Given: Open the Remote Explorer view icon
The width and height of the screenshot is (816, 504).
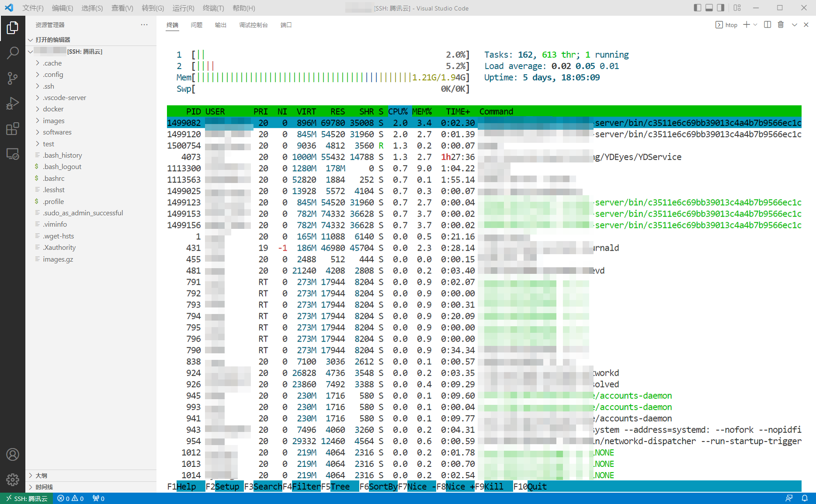Looking at the screenshot, I should coord(13,154).
